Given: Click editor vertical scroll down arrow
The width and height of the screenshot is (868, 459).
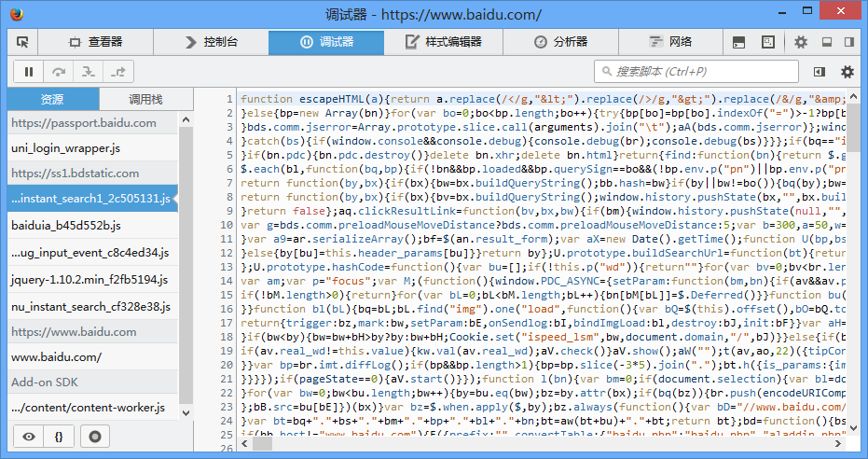Looking at the screenshot, I should (853, 428).
